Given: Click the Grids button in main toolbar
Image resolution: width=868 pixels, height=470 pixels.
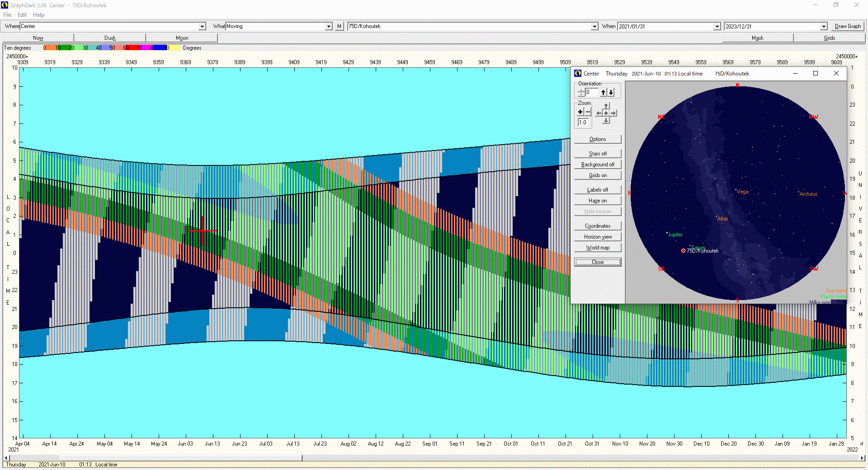Looking at the screenshot, I should coord(830,38).
